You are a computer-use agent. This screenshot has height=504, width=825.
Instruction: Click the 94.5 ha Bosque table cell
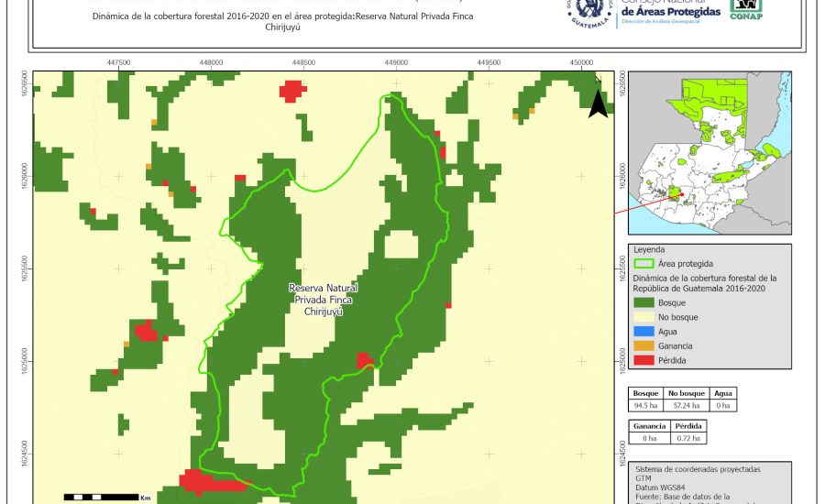(x=647, y=405)
